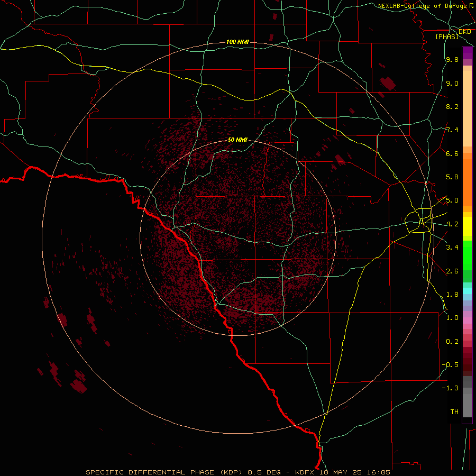Click the 1.8 scale value
This screenshot has height=476, width=476.
(452, 295)
